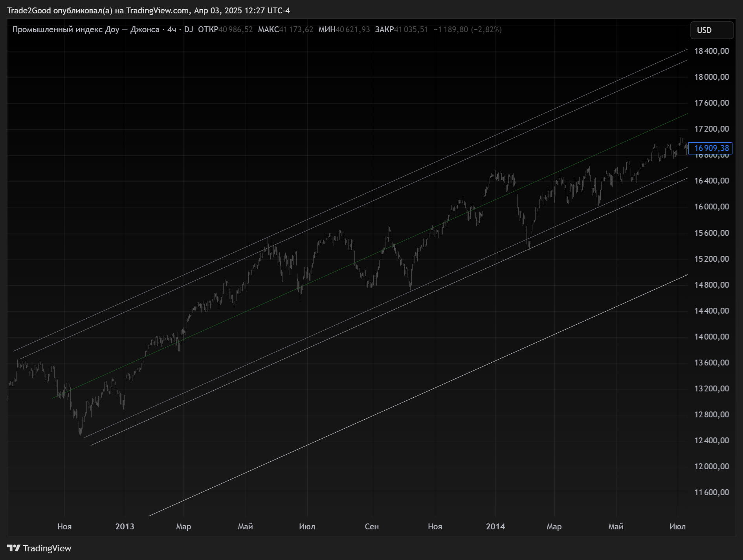This screenshot has height=560, width=743.
Task: Click the 15 200,00 price axis level
Action: coord(711,259)
